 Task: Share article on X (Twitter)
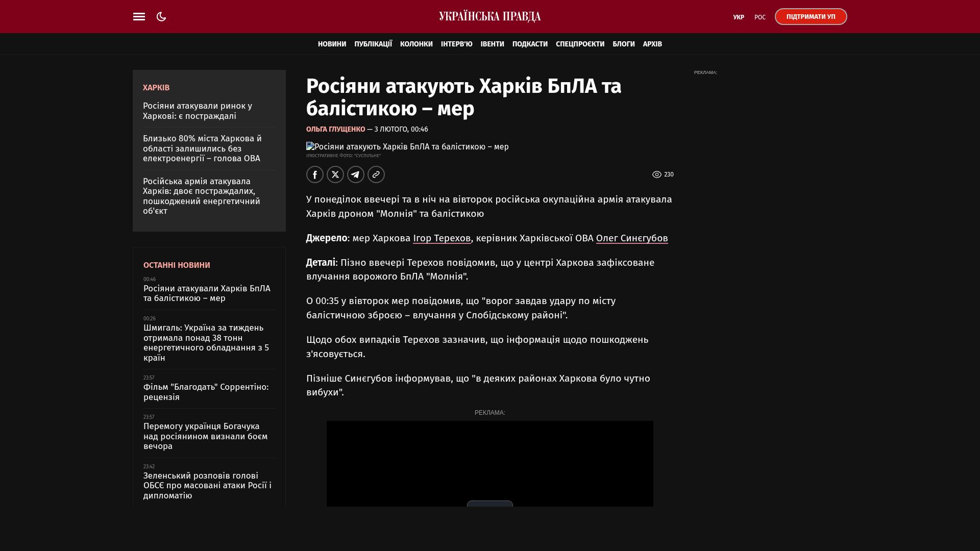pos(335,174)
